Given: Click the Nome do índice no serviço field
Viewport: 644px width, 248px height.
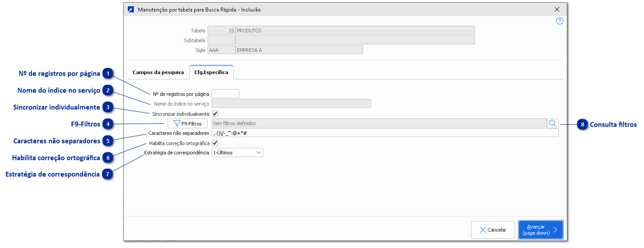Looking at the screenshot, I should [291, 104].
